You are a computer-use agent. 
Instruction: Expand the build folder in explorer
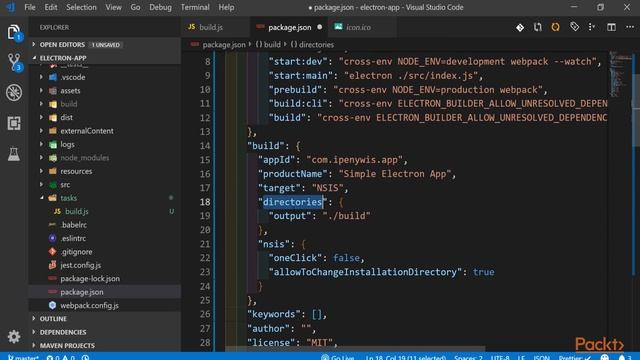(x=41, y=104)
